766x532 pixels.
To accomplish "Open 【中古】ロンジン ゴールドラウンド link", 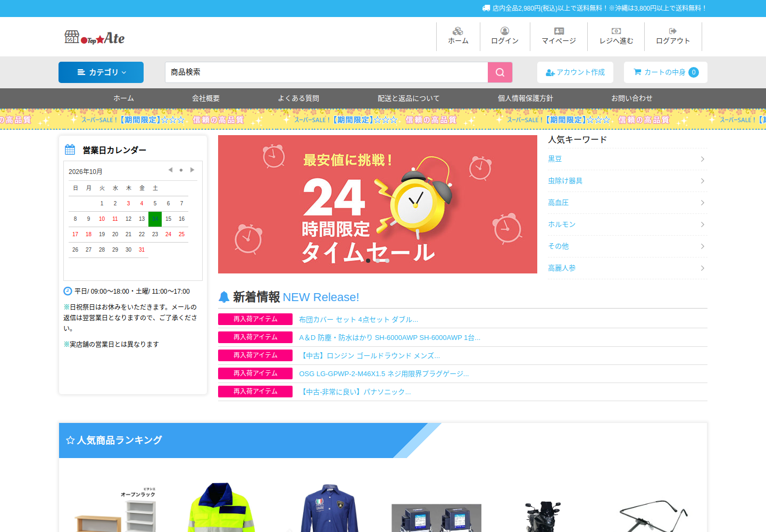I will click(370, 356).
